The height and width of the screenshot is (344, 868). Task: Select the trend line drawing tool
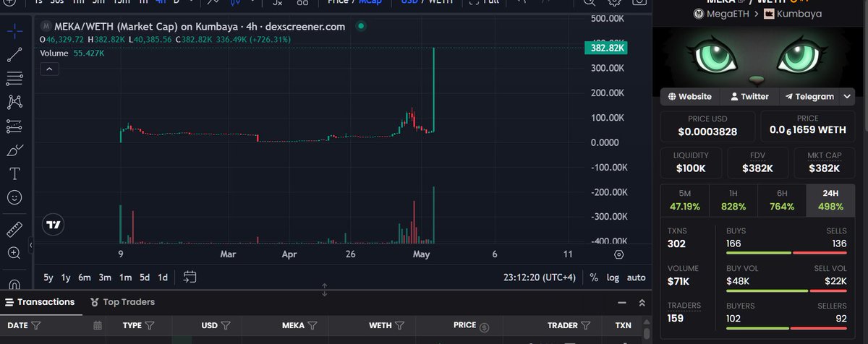(15, 54)
